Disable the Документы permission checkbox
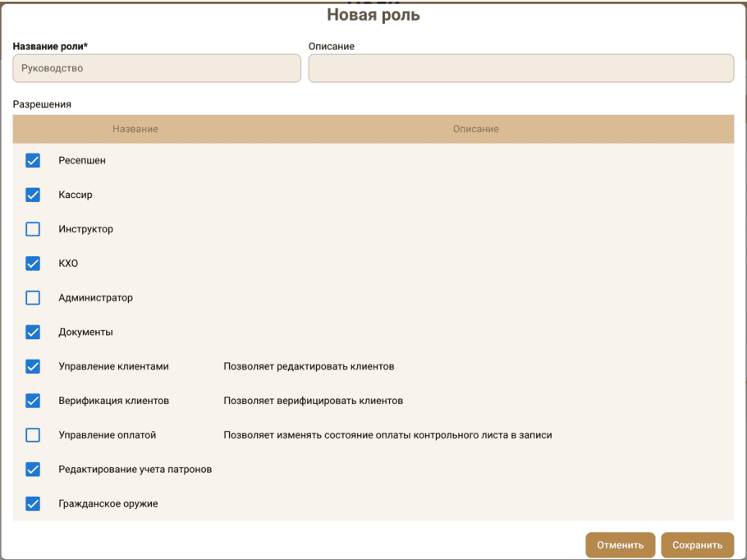The image size is (747, 560). pyautogui.click(x=33, y=333)
